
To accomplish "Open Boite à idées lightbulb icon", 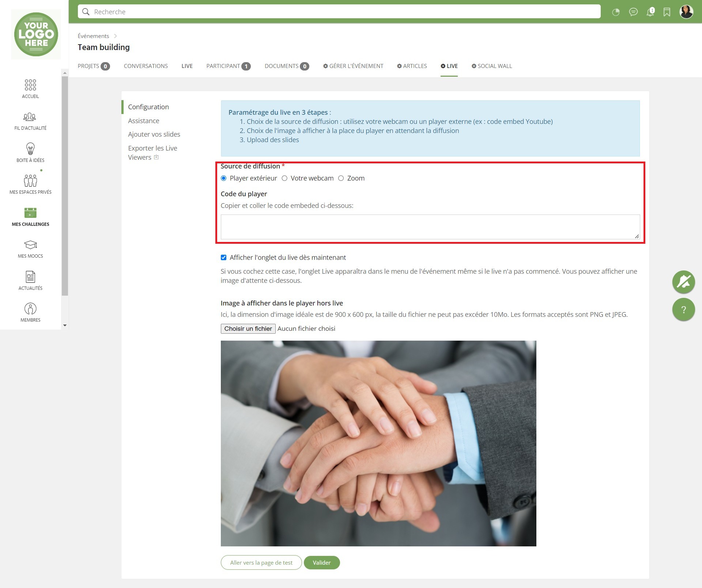I will click(x=30, y=149).
